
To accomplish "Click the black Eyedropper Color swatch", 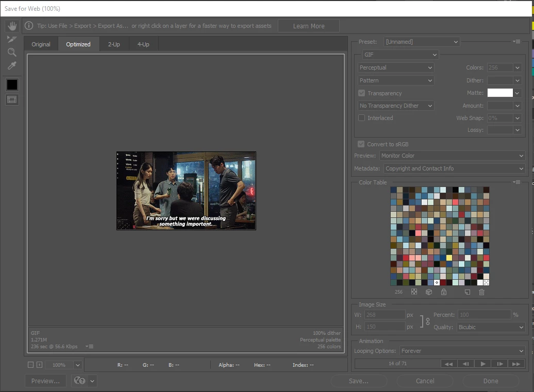I will tap(12, 84).
